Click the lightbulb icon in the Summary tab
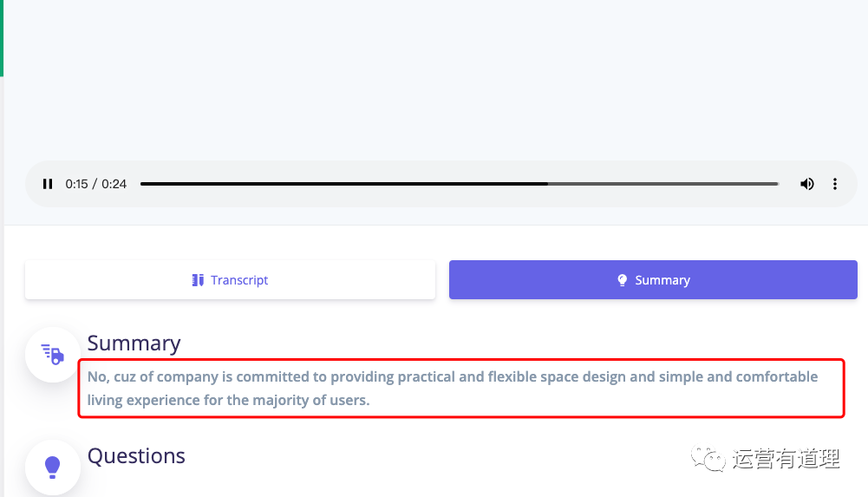Viewport: 868px width, 497px height. pyautogui.click(x=622, y=280)
